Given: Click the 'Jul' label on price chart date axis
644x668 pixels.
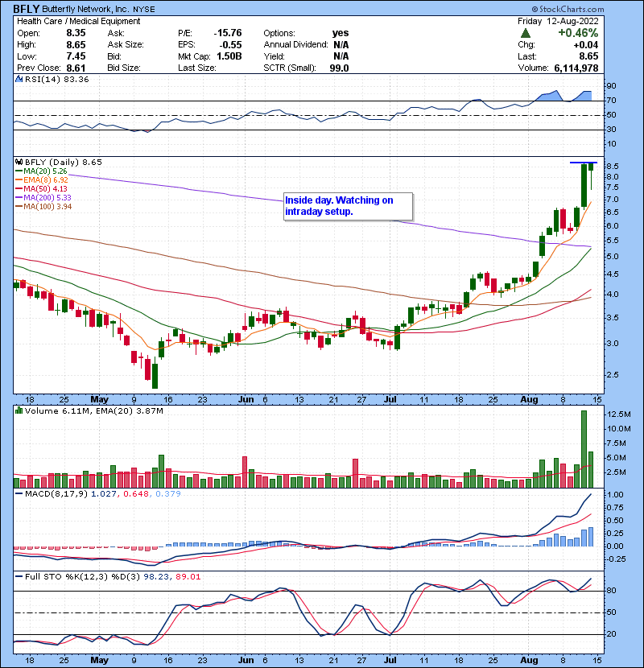Looking at the screenshot, I should coord(390,400).
